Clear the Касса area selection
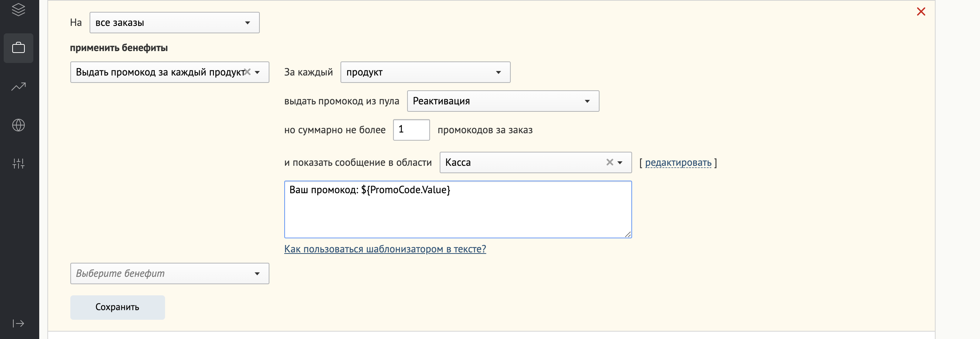The width and height of the screenshot is (980, 339). 610,162
